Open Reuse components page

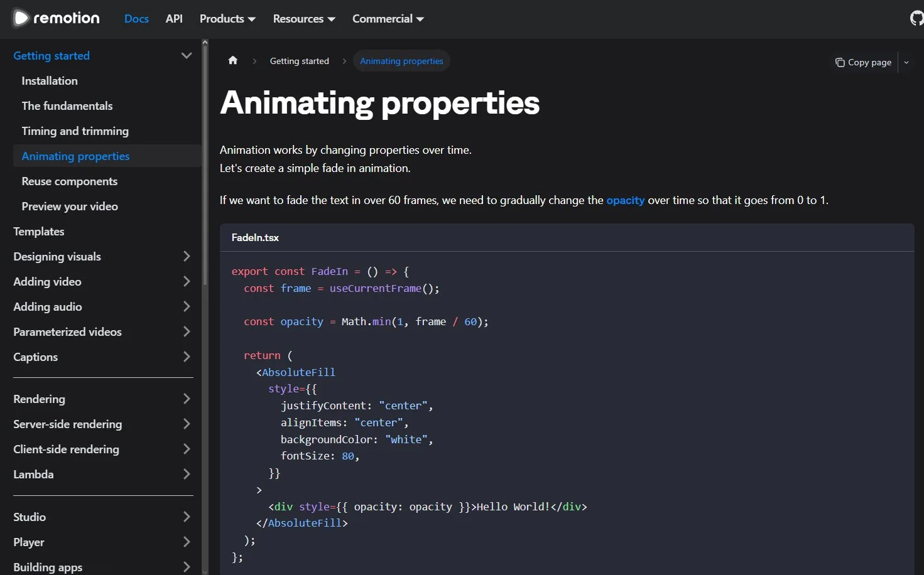(x=70, y=181)
